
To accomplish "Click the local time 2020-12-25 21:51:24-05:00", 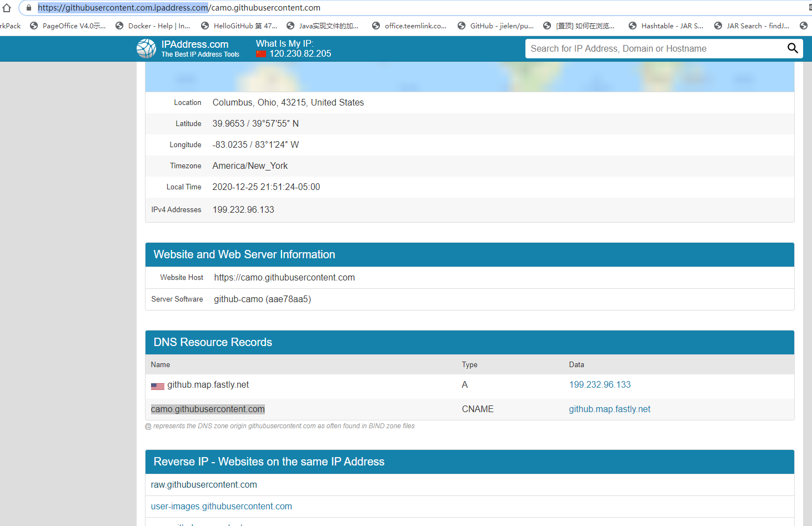I will [266, 187].
